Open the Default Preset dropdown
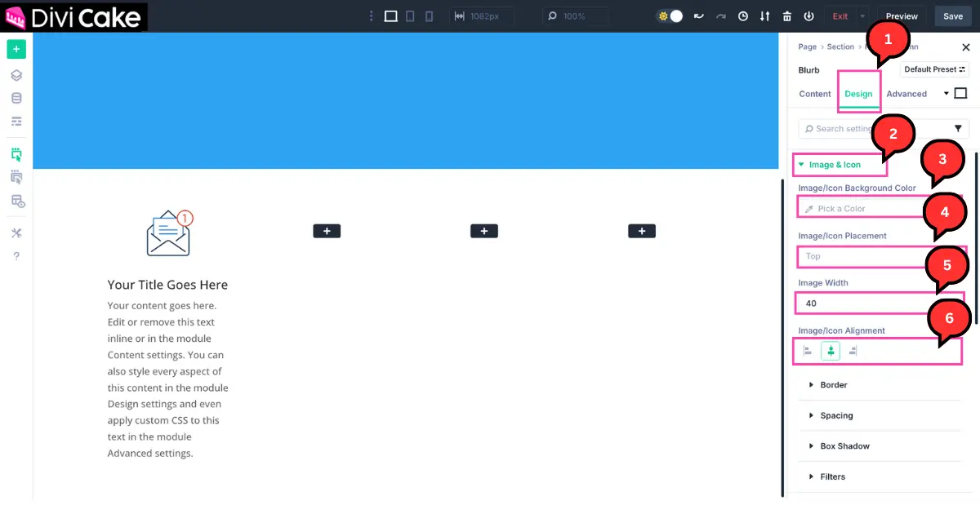 tap(934, 70)
